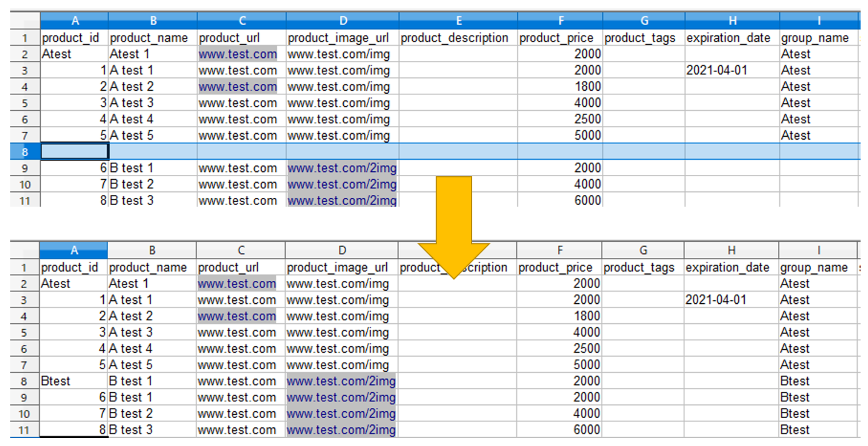868x446 pixels.
Task: Click Btest cell in bottom sheet column A
Action: coord(56,381)
